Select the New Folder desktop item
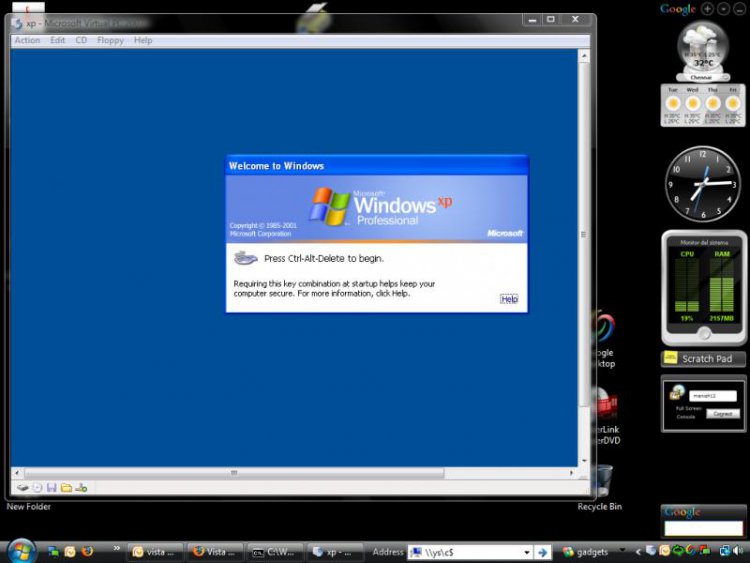The height and width of the screenshot is (563, 750). (x=29, y=507)
